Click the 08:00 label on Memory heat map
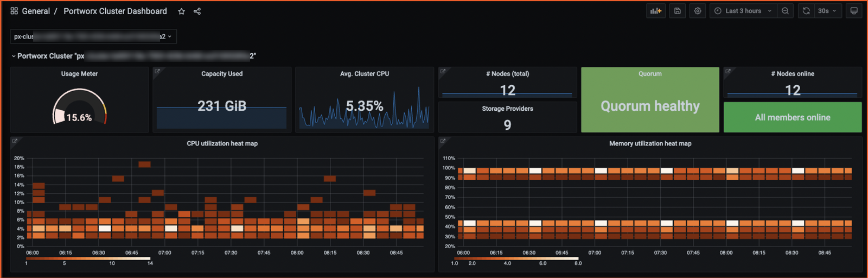 (726, 252)
